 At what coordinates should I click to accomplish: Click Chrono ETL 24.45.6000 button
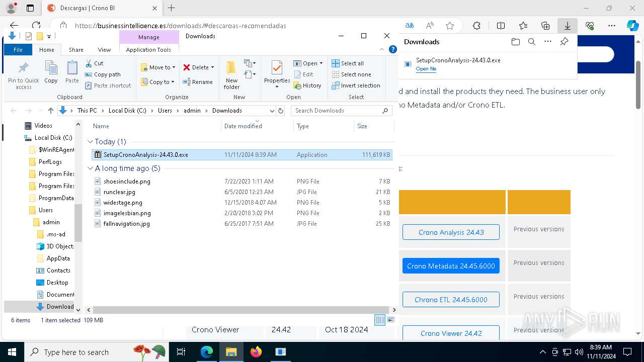(x=451, y=300)
